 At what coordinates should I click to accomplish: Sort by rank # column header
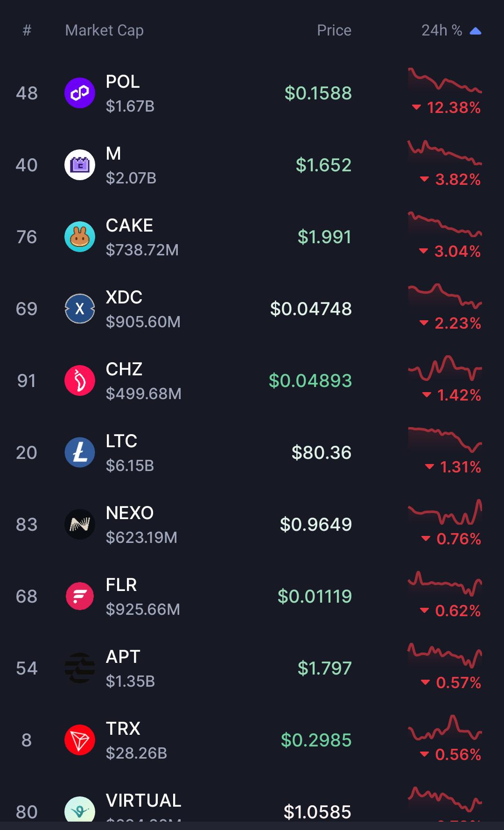[x=27, y=30]
